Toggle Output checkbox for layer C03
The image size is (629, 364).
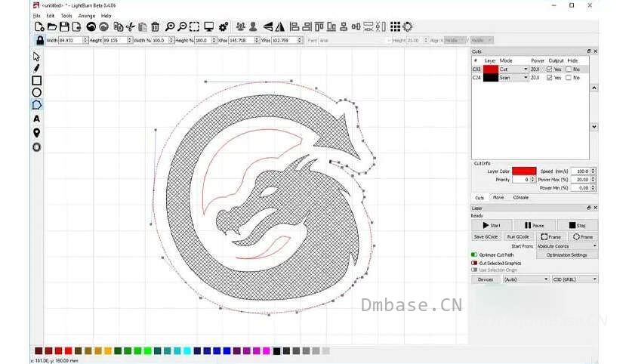(549, 69)
